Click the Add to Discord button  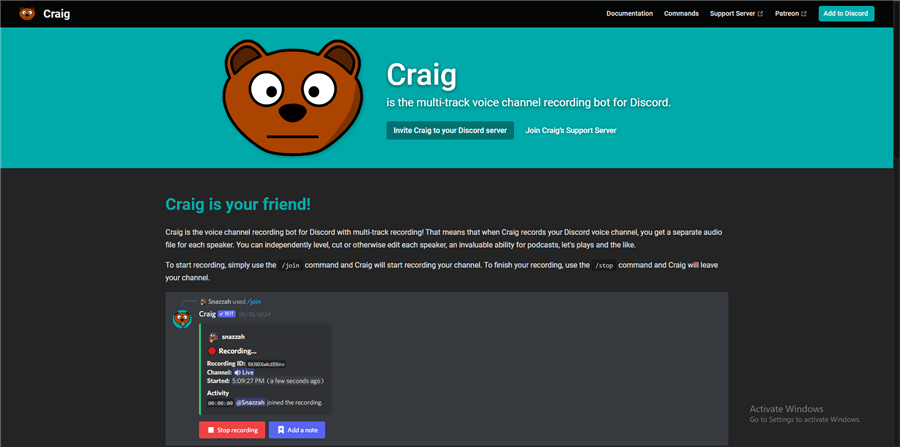tap(846, 14)
